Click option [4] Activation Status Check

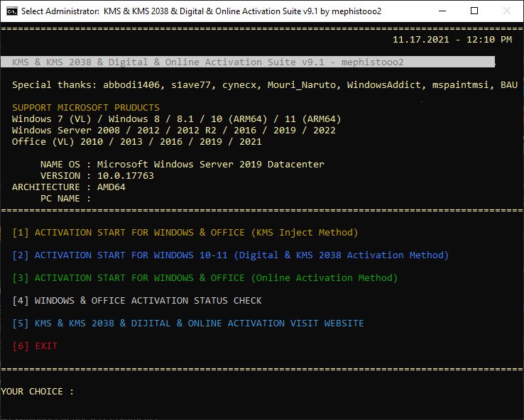[x=137, y=301]
